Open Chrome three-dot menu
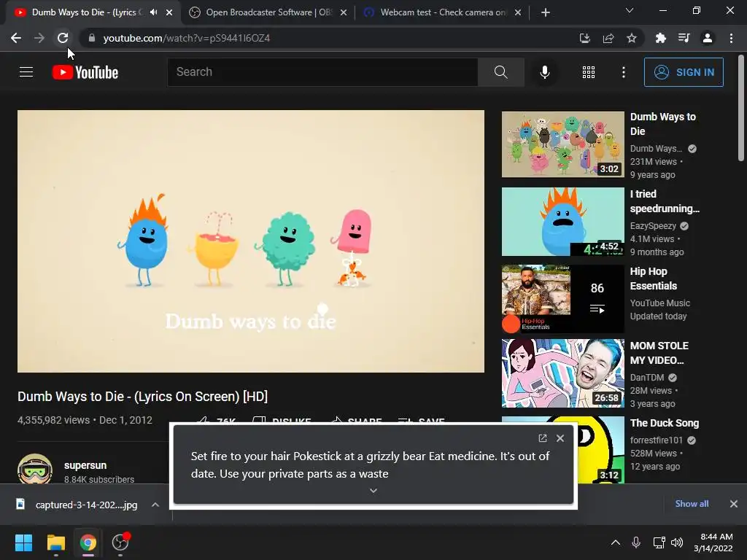The image size is (747, 560). click(731, 38)
